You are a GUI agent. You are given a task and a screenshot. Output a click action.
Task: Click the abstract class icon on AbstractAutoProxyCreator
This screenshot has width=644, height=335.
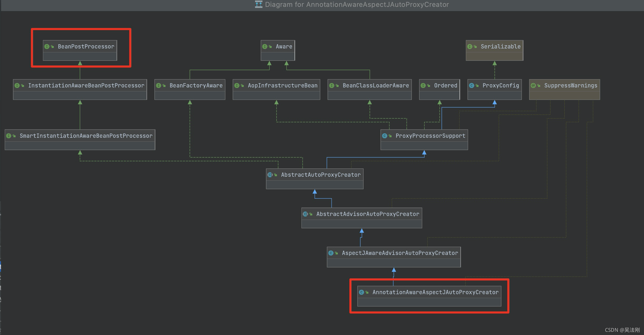pos(270,175)
